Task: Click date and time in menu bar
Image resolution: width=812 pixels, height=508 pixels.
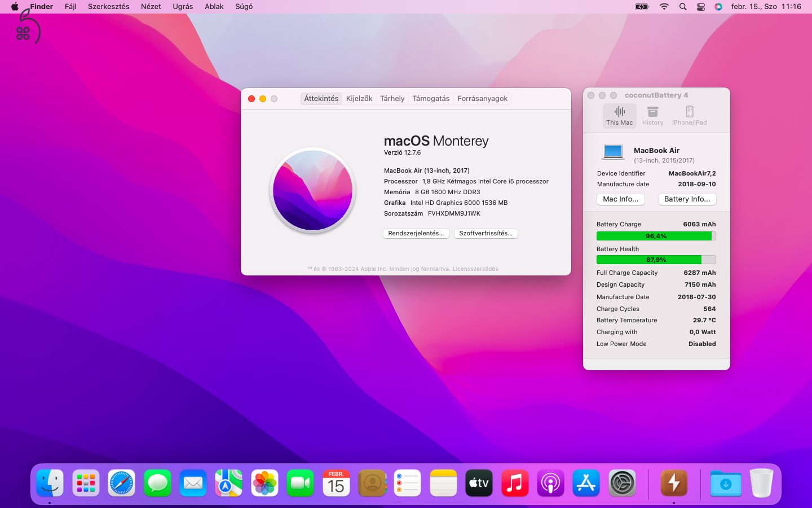Action: pyautogui.click(x=766, y=7)
